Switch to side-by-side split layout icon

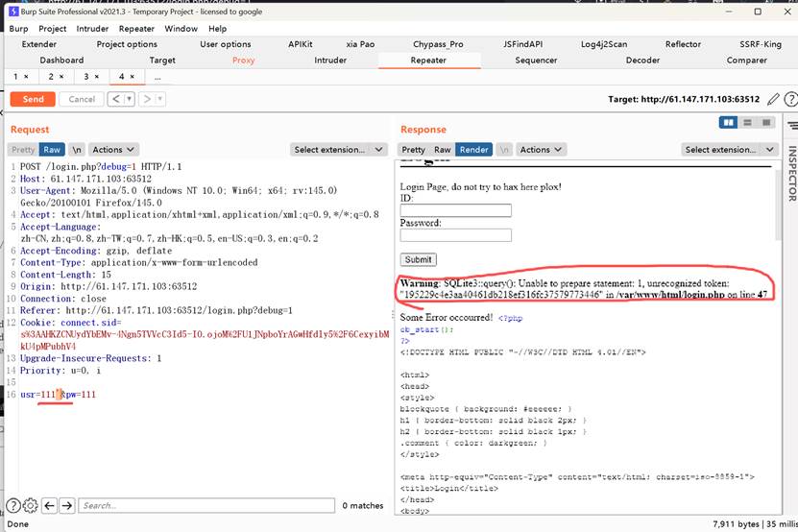pyautogui.click(x=728, y=122)
